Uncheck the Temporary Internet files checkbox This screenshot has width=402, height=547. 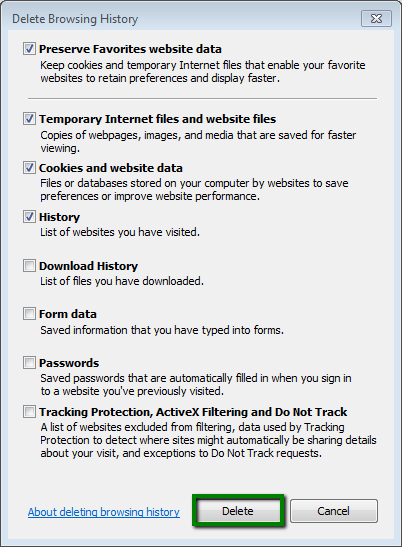pyautogui.click(x=29, y=119)
